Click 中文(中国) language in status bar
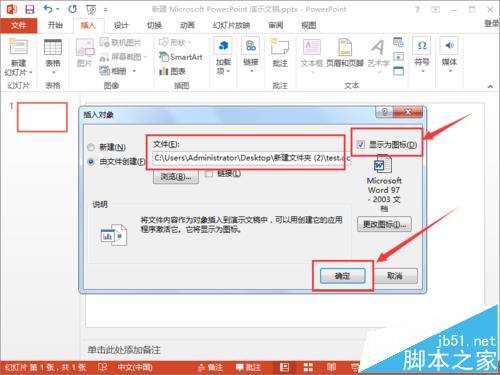 pos(135,367)
